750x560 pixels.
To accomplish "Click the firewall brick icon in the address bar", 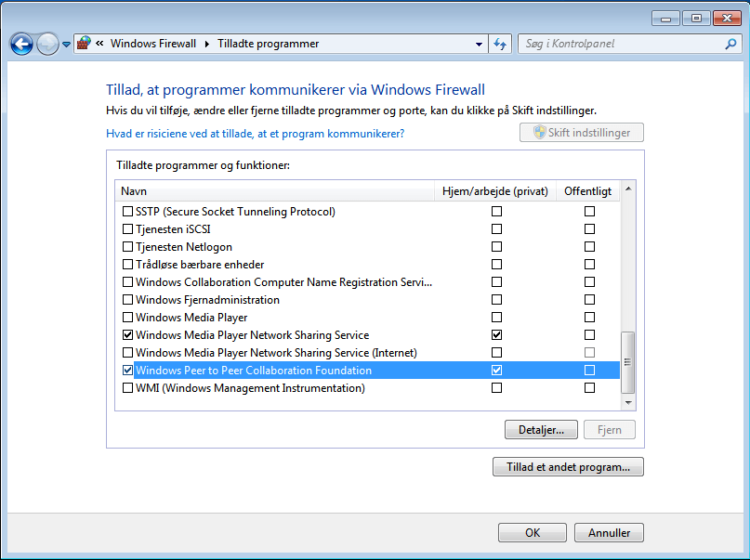I will 82,43.
